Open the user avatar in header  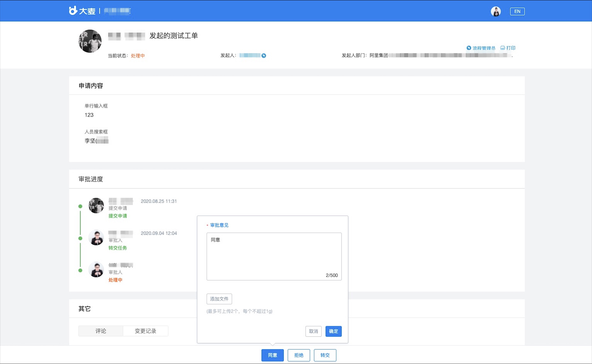coord(496,11)
